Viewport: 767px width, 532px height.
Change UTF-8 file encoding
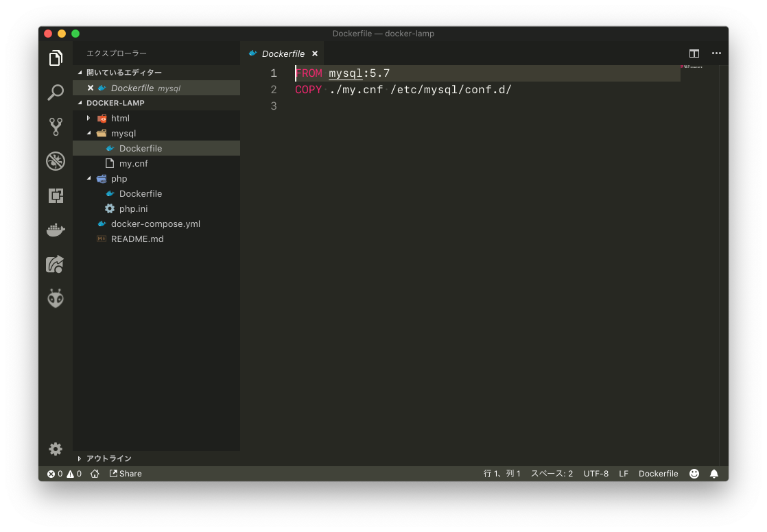point(595,473)
